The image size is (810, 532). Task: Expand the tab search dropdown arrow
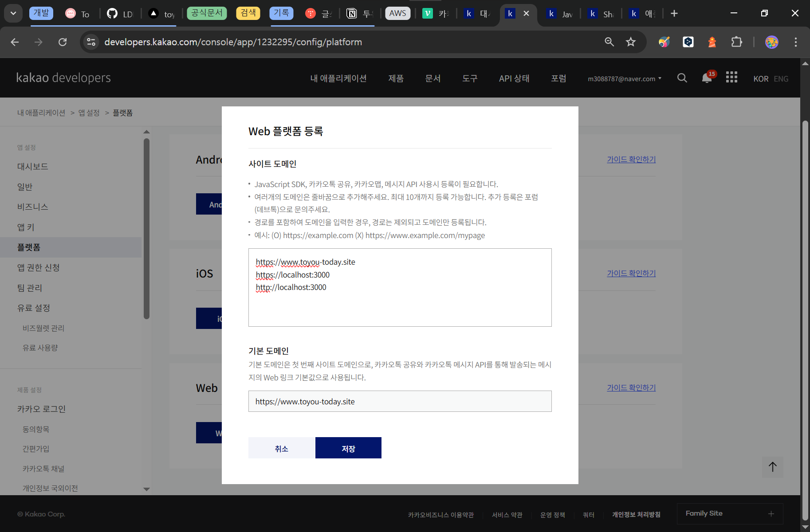pyautogui.click(x=13, y=14)
